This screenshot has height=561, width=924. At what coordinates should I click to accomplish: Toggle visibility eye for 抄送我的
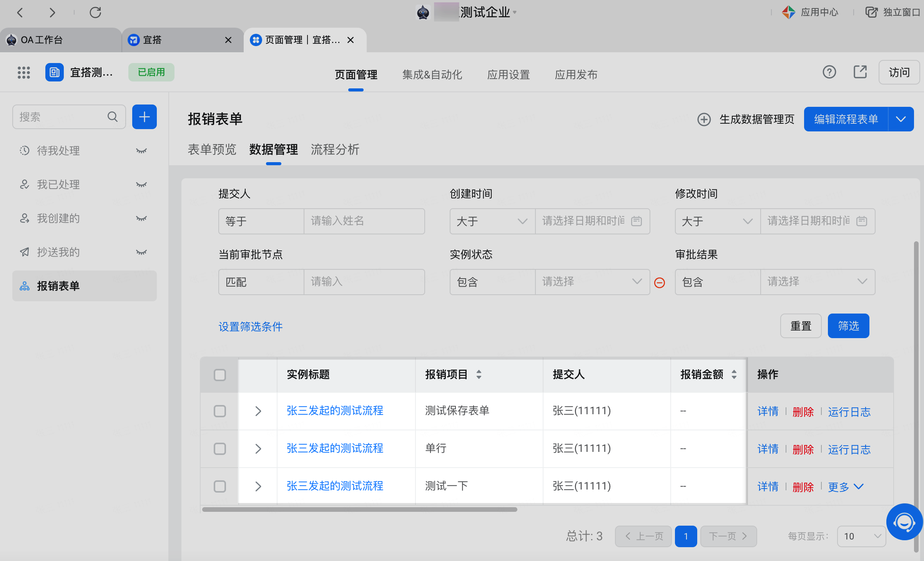coord(141,252)
